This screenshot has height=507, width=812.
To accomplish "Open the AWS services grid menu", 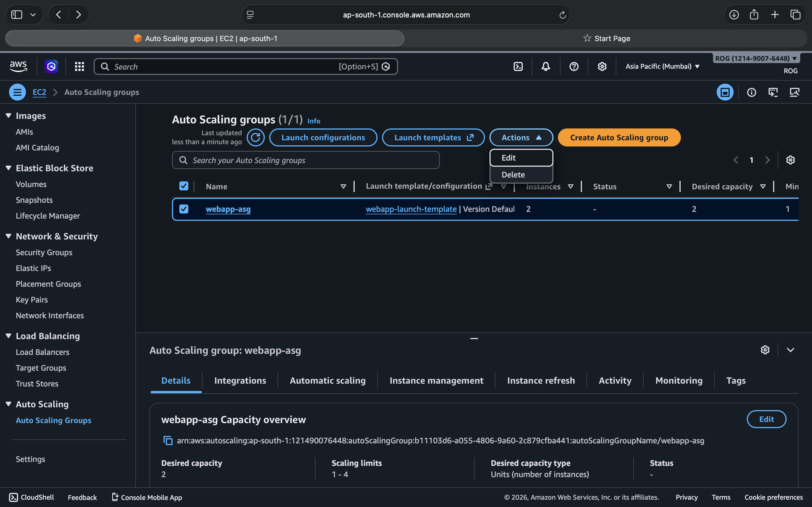I will [x=79, y=66].
